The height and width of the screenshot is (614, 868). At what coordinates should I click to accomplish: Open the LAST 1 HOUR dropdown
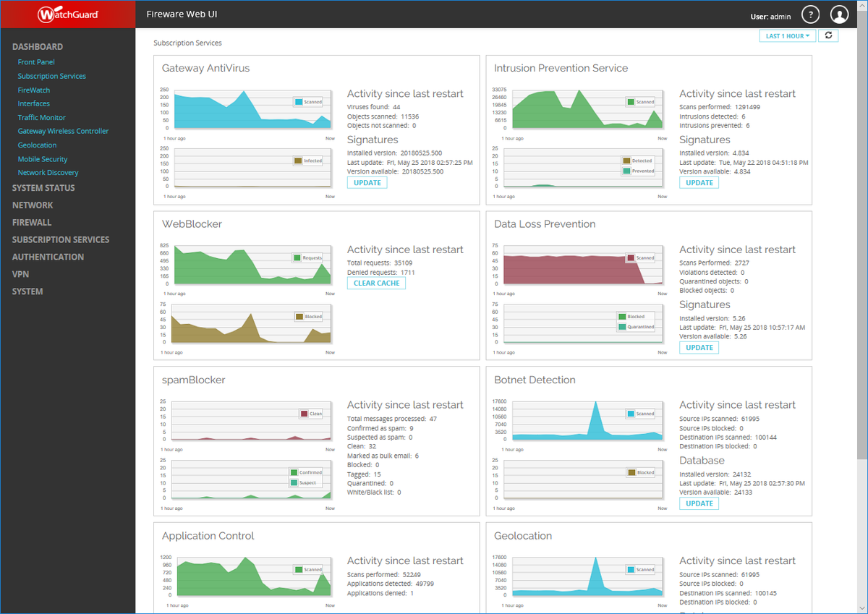point(788,35)
